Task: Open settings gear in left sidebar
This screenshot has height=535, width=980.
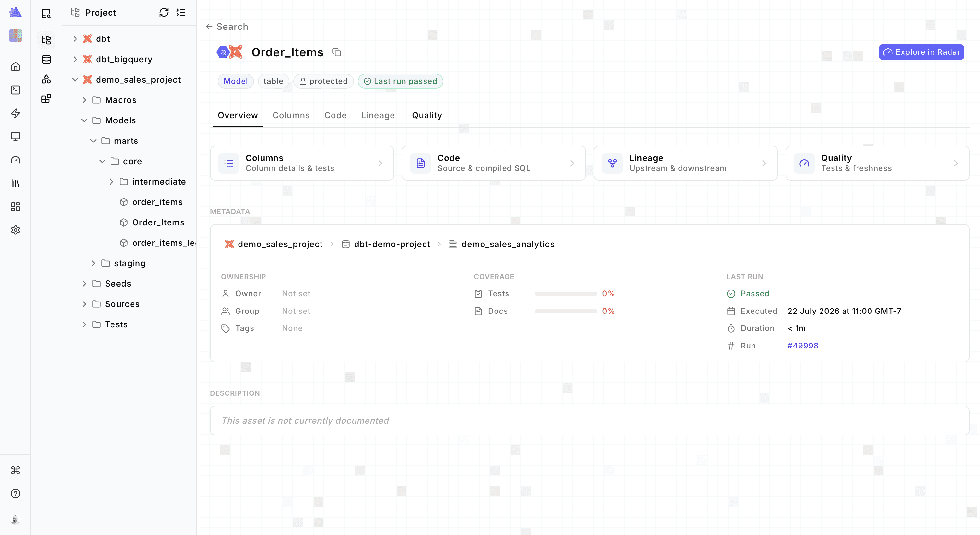Action: click(x=16, y=230)
